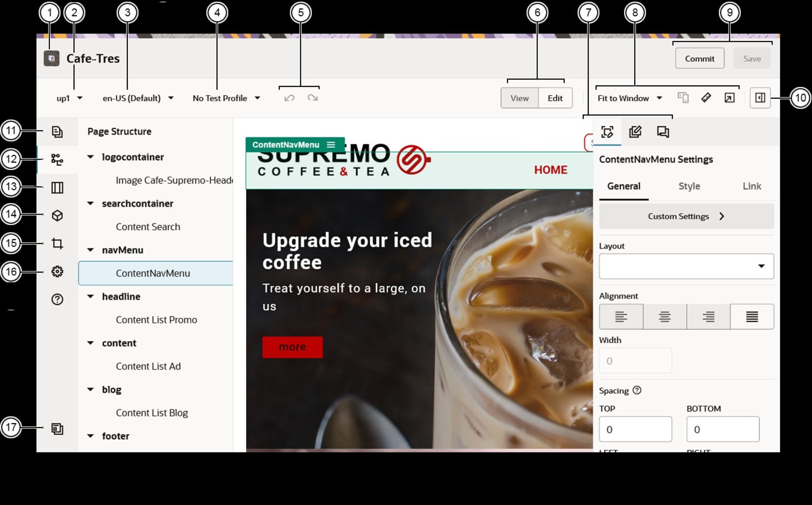The height and width of the screenshot is (505, 812).
Task: Open the ContentNavMenu hamburger menu
Action: click(x=331, y=145)
